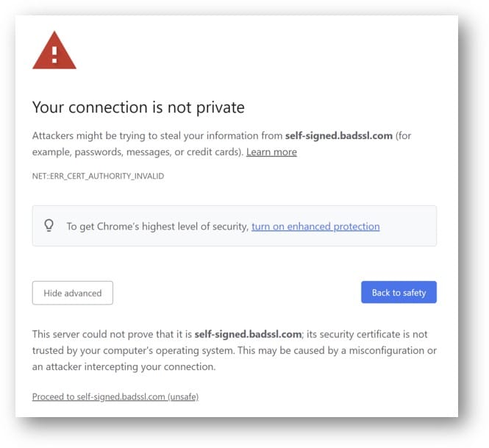Go back using Back to safety
Image resolution: width=489 pixels, height=448 pixels.
tap(399, 292)
